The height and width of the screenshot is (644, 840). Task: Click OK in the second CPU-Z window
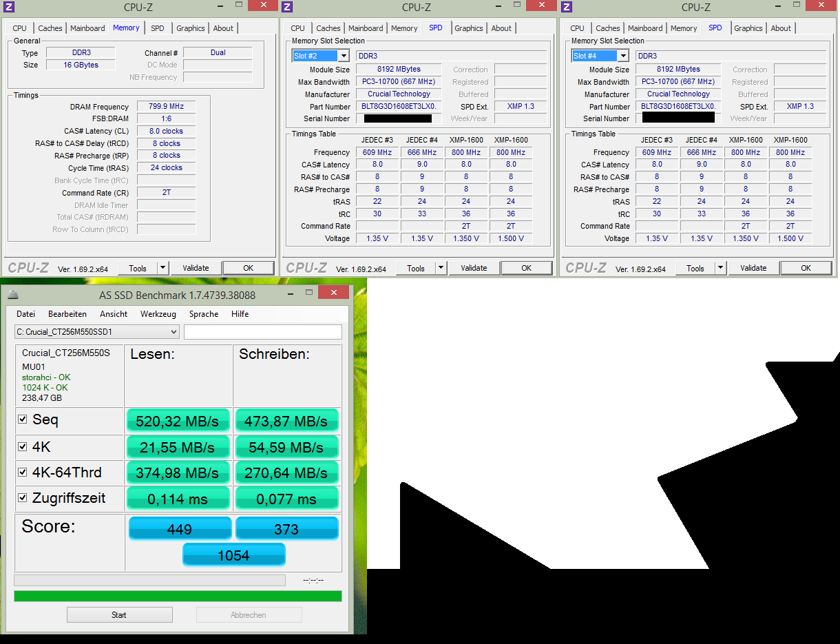(526, 268)
